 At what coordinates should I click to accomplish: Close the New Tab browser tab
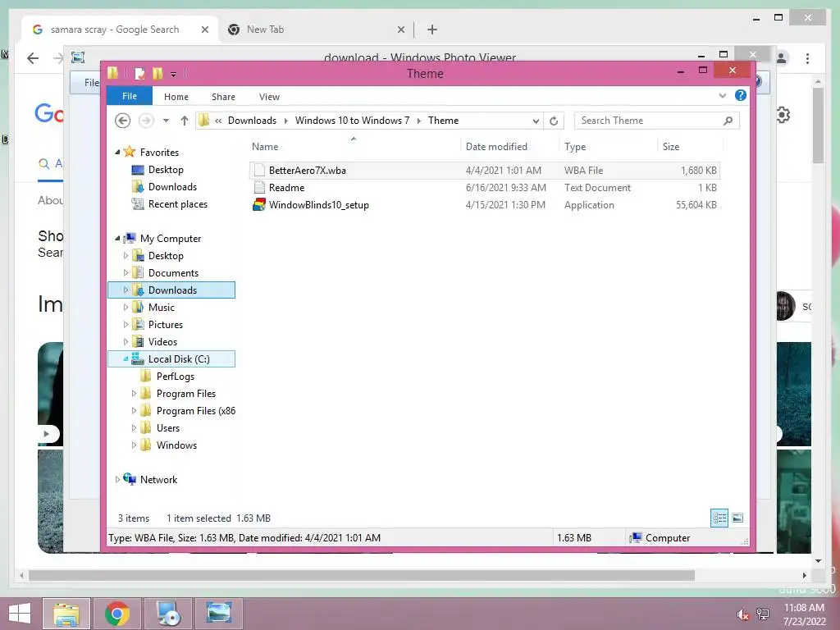pos(400,30)
